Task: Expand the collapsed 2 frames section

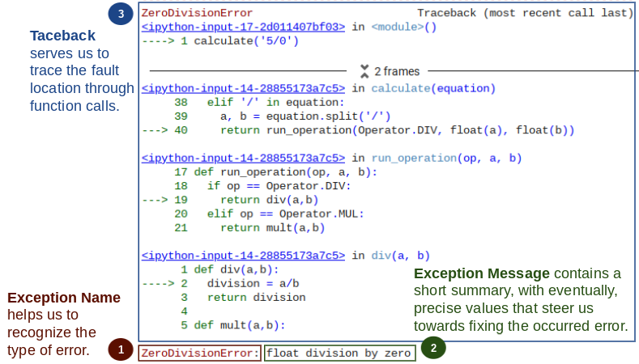Action: 364,71
